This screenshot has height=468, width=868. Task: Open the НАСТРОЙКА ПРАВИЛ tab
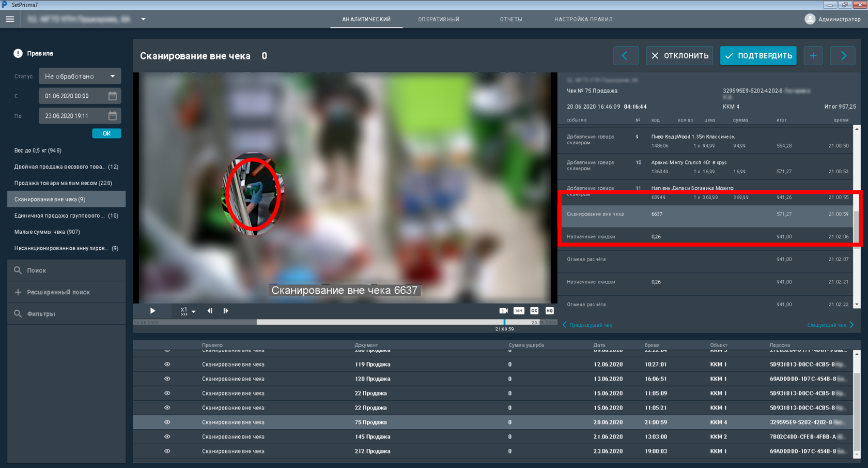[583, 19]
